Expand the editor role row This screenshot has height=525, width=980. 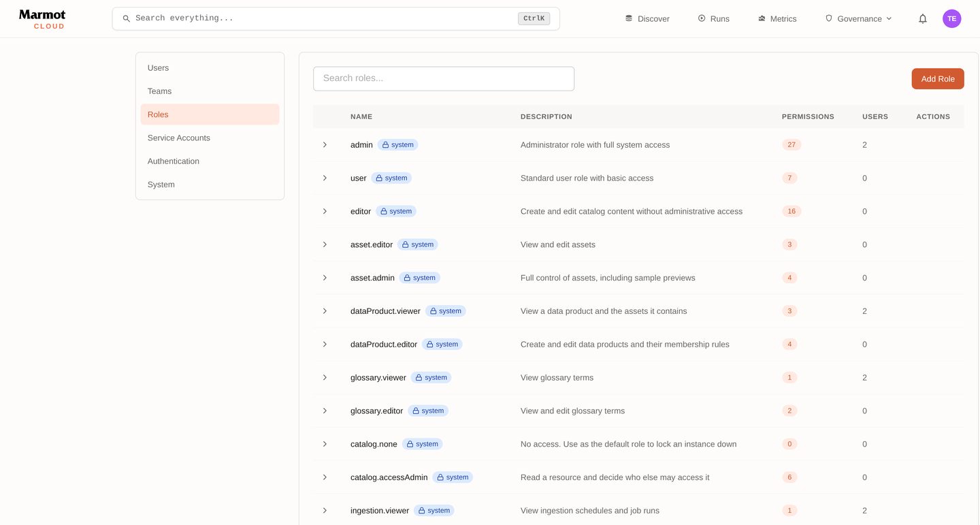(x=325, y=212)
